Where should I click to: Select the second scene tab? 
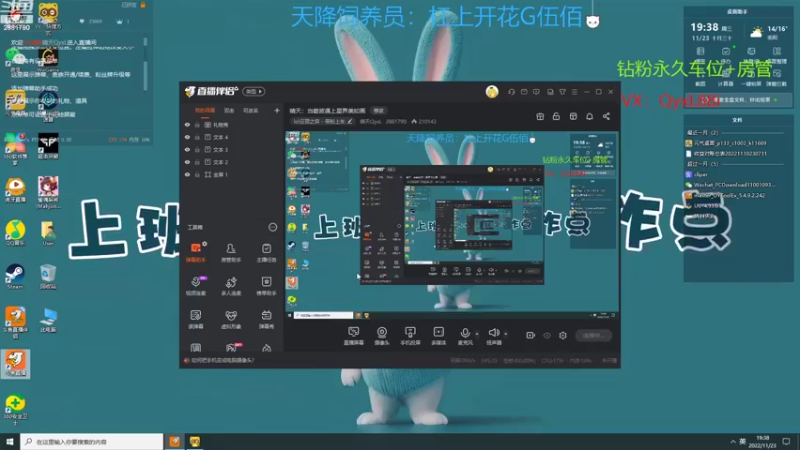coord(229,110)
